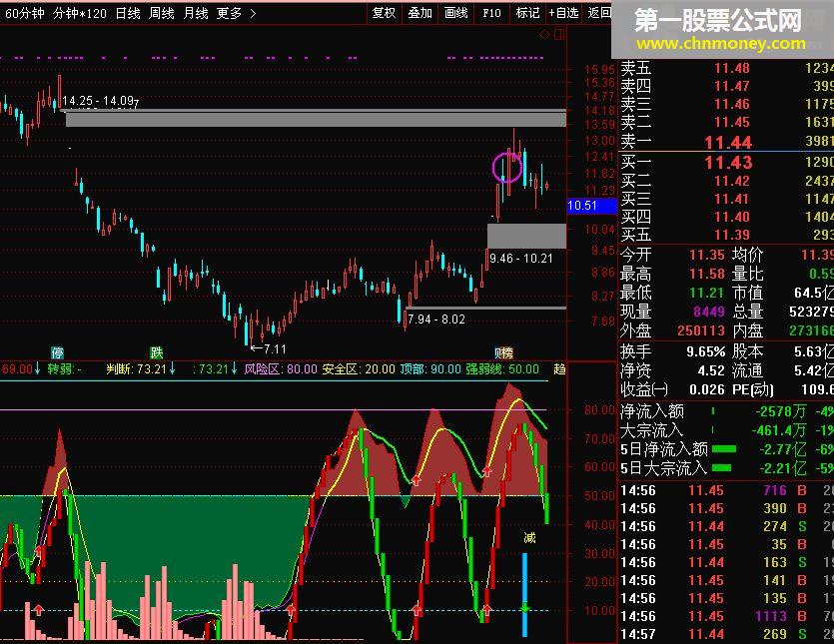Click the 14.25 - 14.09 zone label
This screenshot has height=644, width=834.
coord(100,101)
